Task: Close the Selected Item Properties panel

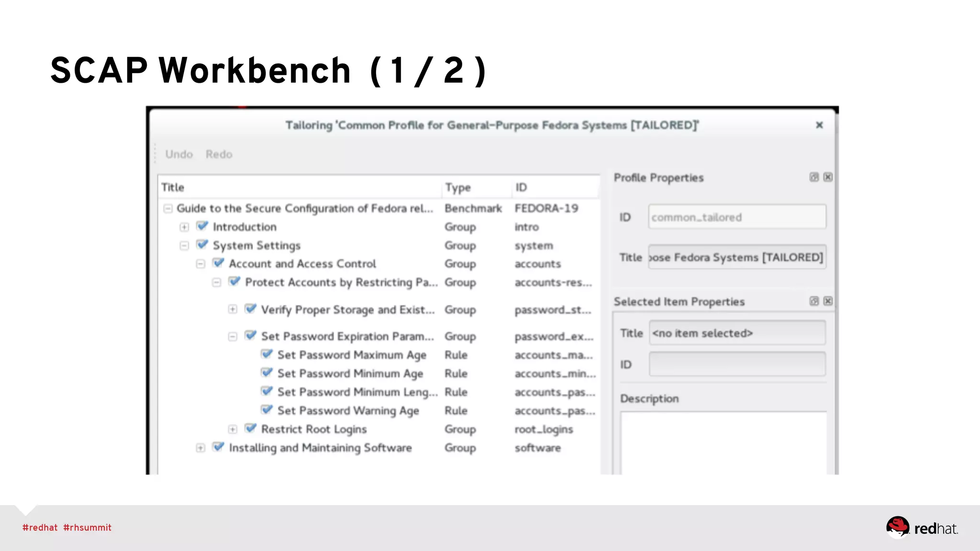Action: click(x=828, y=301)
